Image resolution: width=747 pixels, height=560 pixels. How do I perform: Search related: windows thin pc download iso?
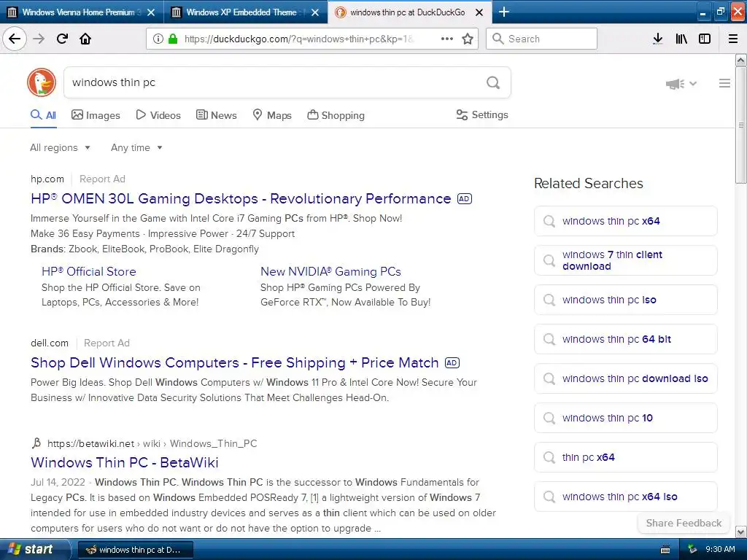625,378
